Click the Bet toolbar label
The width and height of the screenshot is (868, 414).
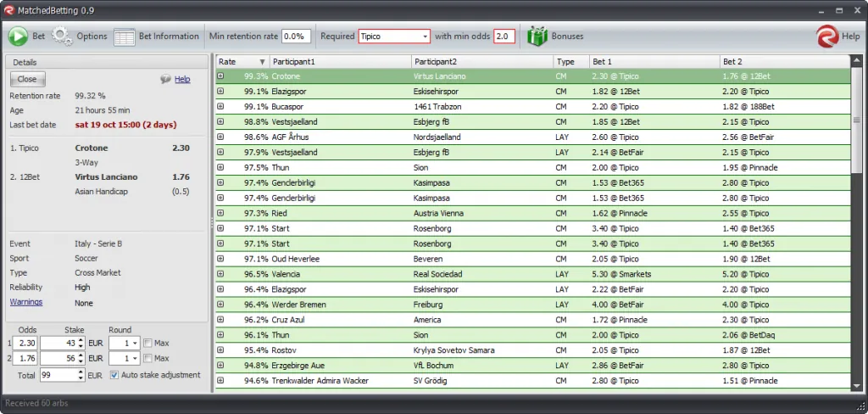39,36
